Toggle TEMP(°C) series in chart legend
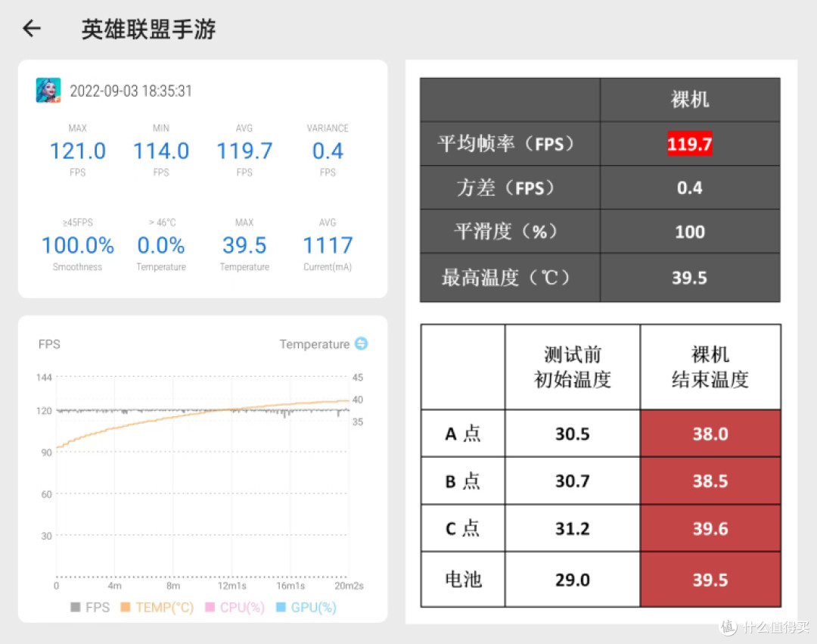This screenshot has height=644, width=817. point(157,607)
